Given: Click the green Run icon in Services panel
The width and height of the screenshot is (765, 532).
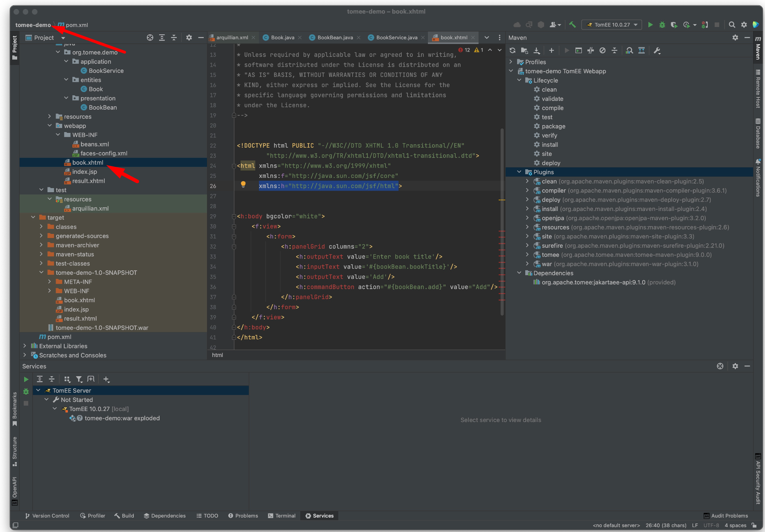Looking at the screenshot, I should coord(26,379).
